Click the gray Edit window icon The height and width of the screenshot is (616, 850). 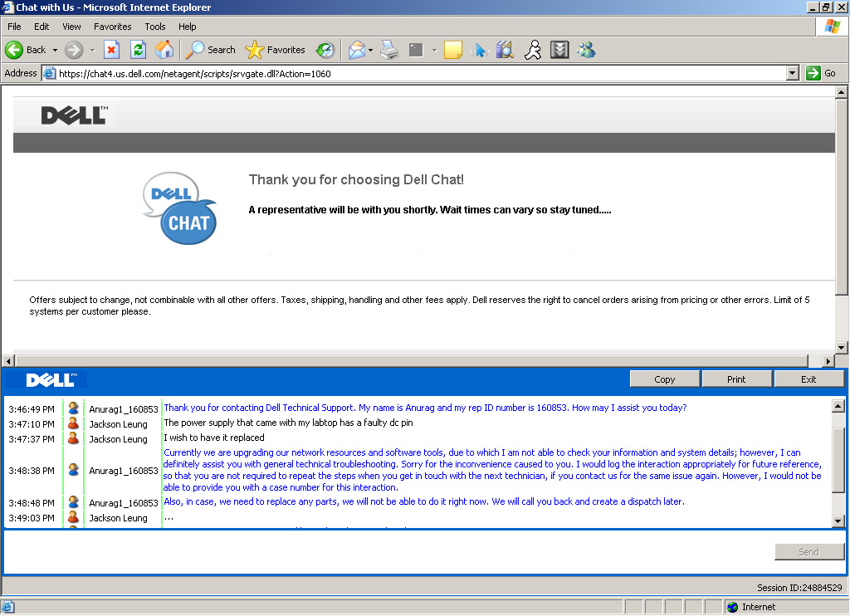coord(416,50)
